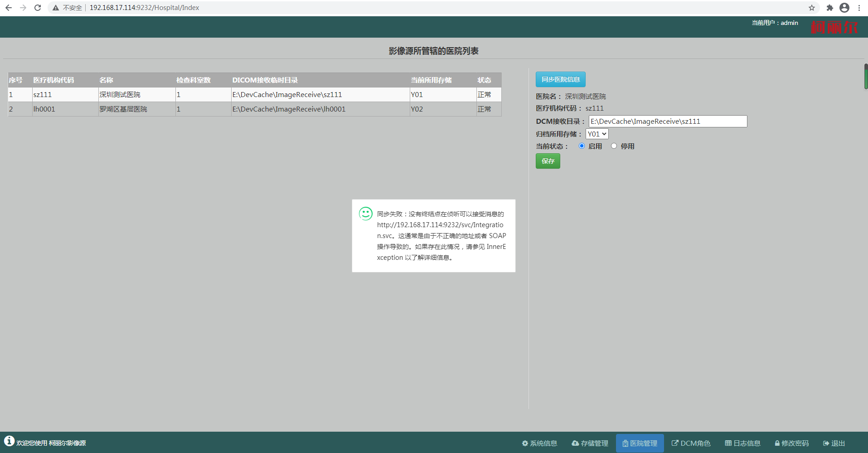
Task: Expand the 归档所用存储 Y01 dropdown
Action: click(x=596, y=134)
